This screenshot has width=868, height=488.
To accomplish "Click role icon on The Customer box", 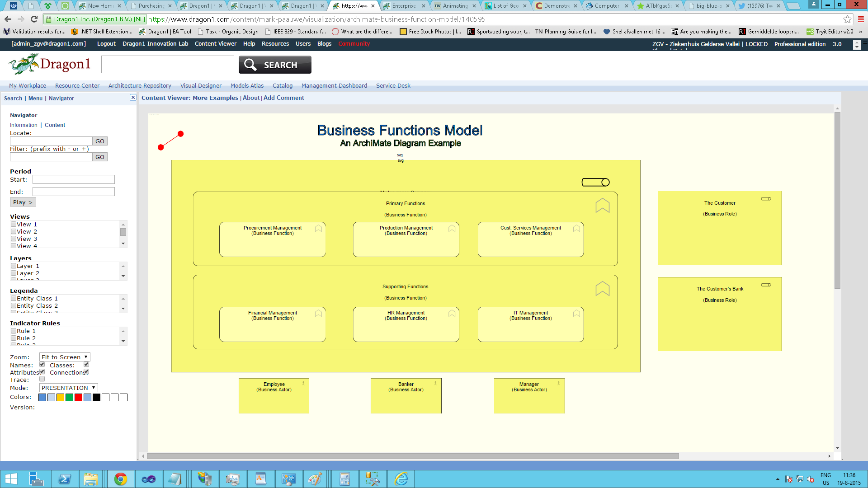I will coord(766,199).
